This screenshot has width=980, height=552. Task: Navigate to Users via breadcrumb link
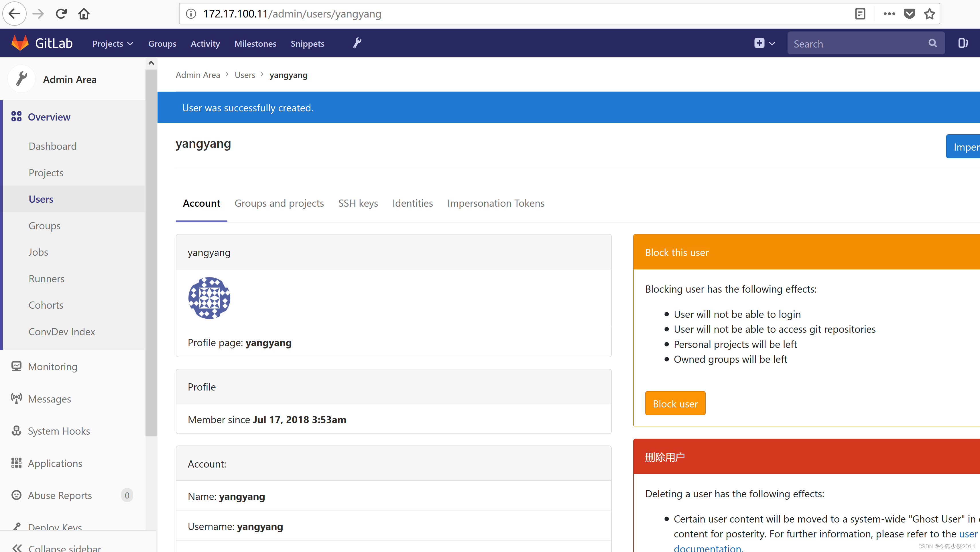coord(245,74)
